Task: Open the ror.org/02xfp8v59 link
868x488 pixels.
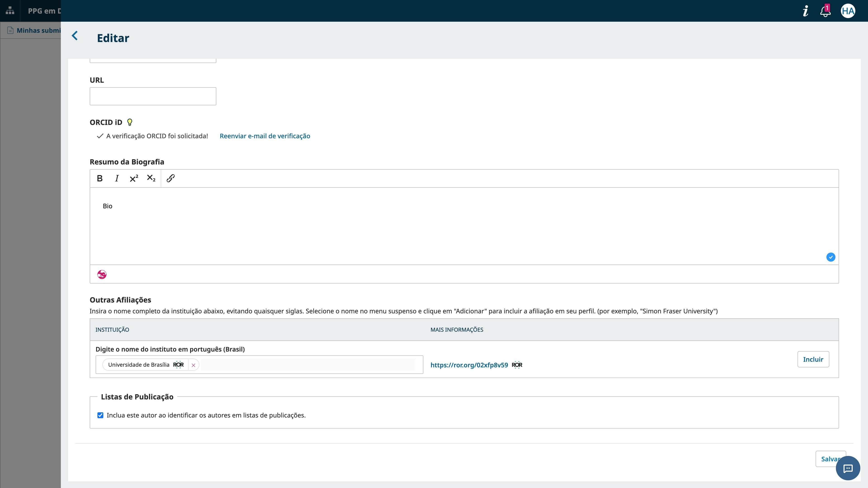Action: click(x=469, y=365)
